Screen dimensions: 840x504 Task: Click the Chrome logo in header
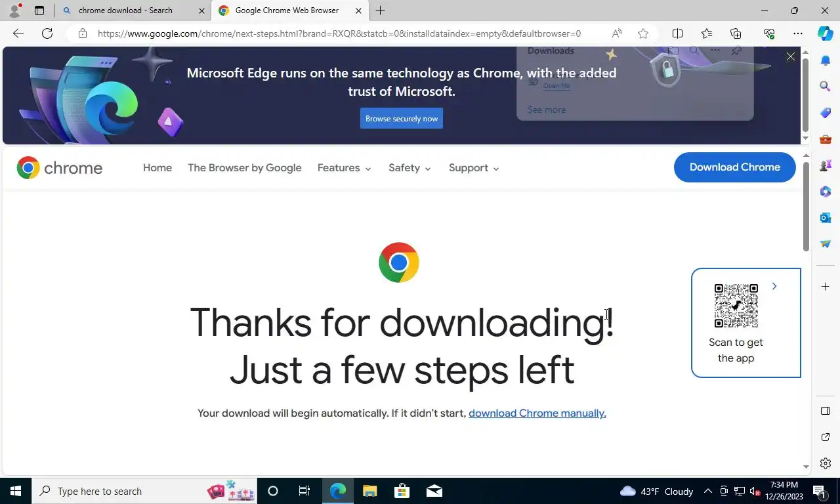tap(60, 168)
